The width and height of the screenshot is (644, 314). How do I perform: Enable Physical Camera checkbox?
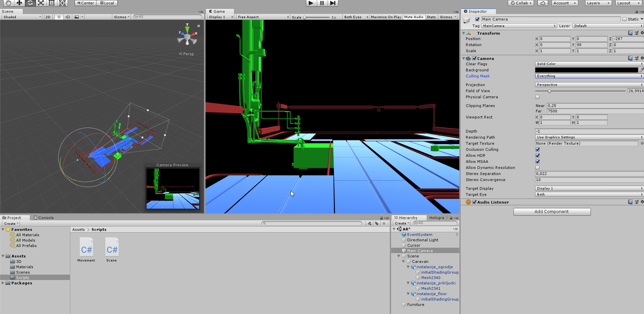tap(537, 97)
